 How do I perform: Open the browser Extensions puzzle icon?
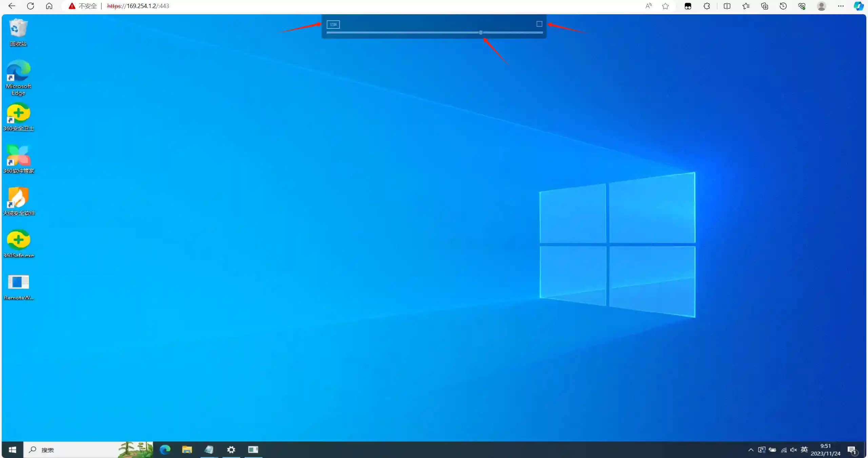click(706, 6)
